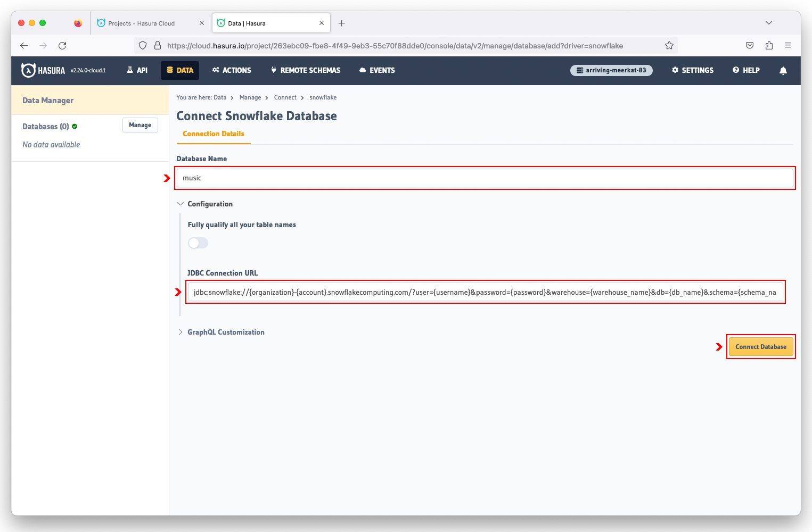Click the JDBC Connection URL field
The image size is (812, 532).
[485, 292]
